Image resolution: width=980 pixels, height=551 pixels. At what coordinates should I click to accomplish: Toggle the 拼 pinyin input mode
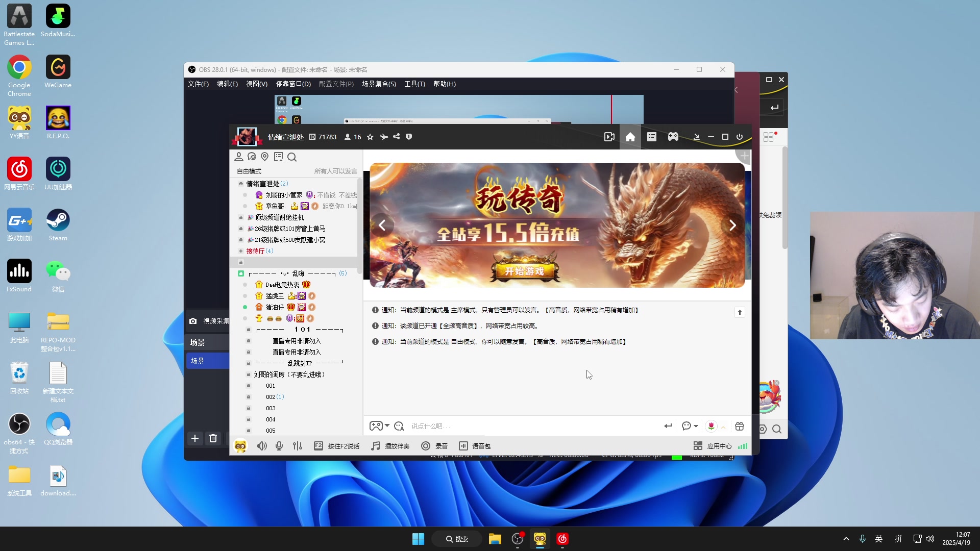pyautogui.click(x=898, y=539)
